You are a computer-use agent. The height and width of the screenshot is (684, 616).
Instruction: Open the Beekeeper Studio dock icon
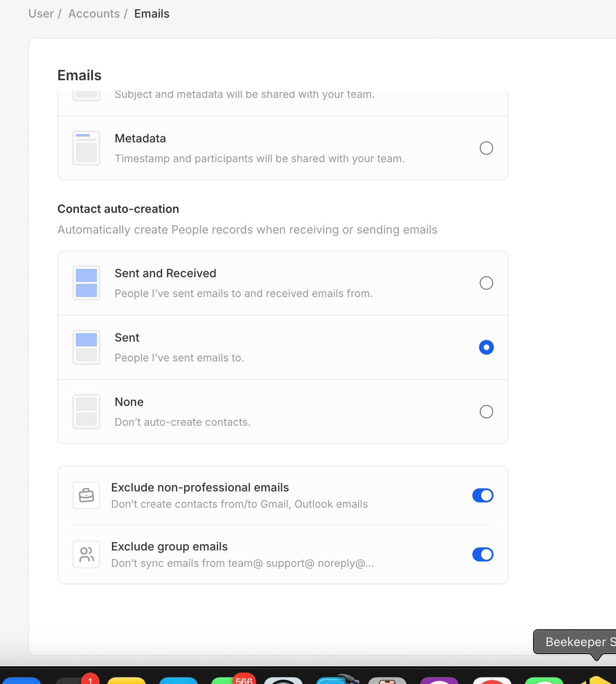point(596,680)
